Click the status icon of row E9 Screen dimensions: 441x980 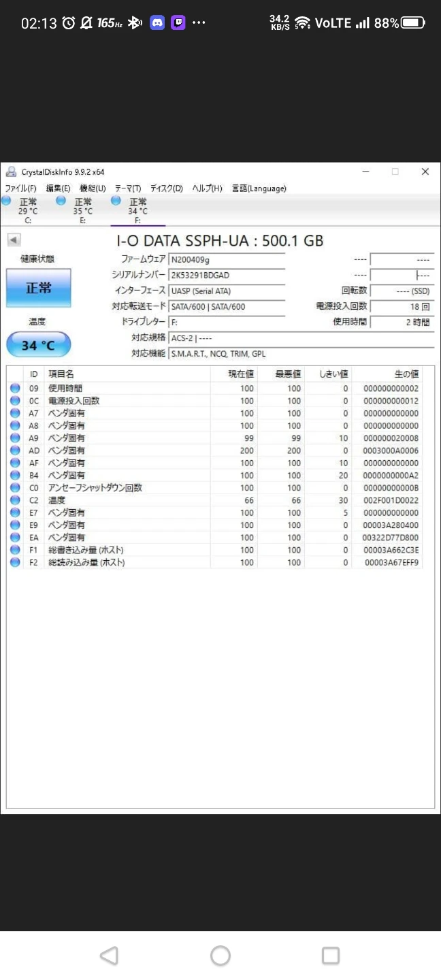coord(15,525)
